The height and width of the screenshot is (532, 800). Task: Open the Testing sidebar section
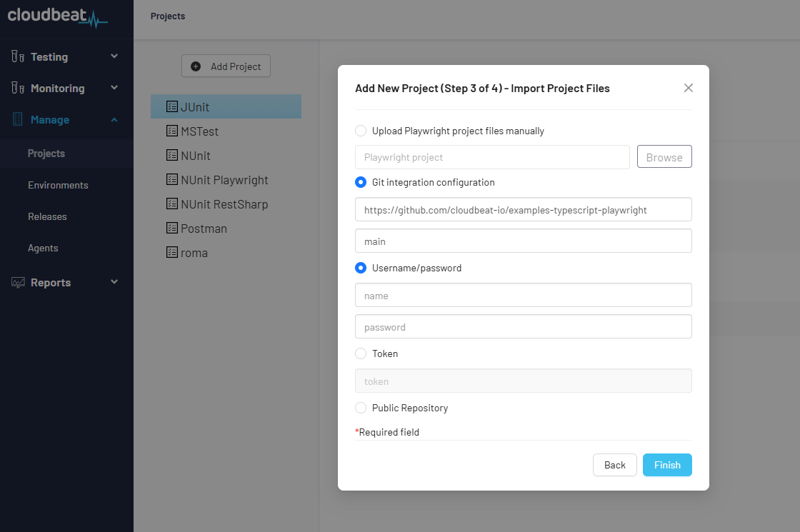coord(49,56)
